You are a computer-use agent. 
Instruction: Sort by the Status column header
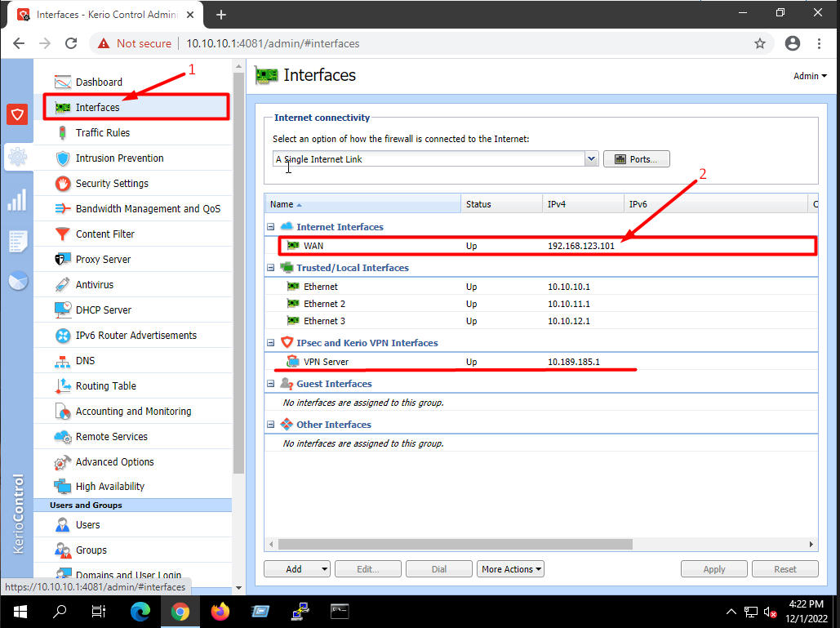[x=501, y=204]
